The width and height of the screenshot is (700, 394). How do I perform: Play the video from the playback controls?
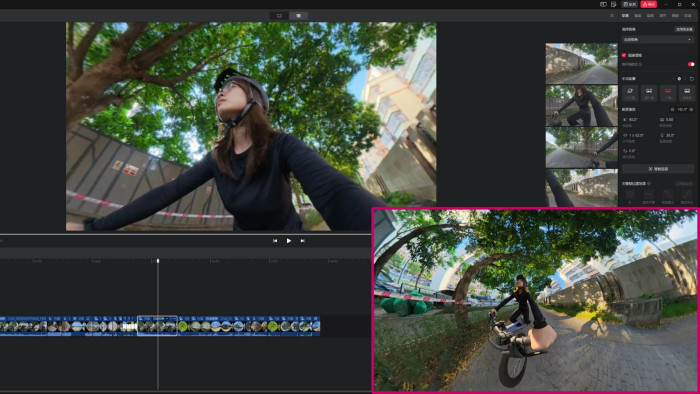289,241
